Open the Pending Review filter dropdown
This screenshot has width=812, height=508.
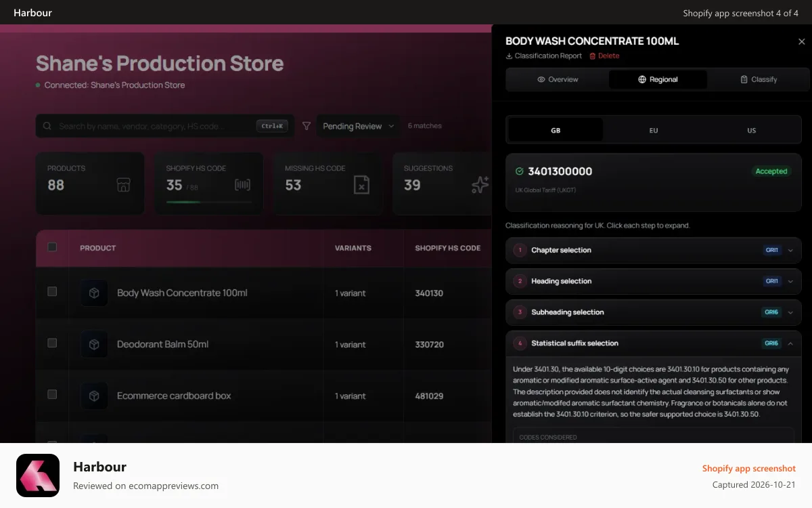coord(357,126)
